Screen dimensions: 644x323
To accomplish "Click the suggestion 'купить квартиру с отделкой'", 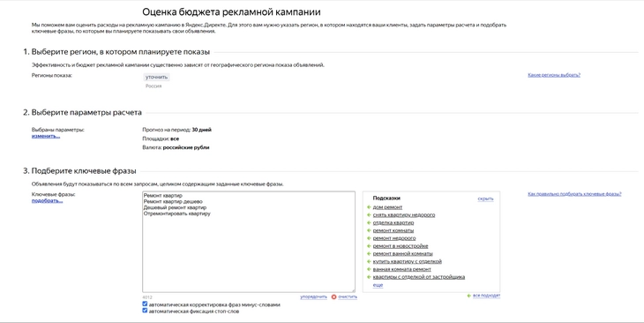I will pyautogui.click(x=407, y=261).
